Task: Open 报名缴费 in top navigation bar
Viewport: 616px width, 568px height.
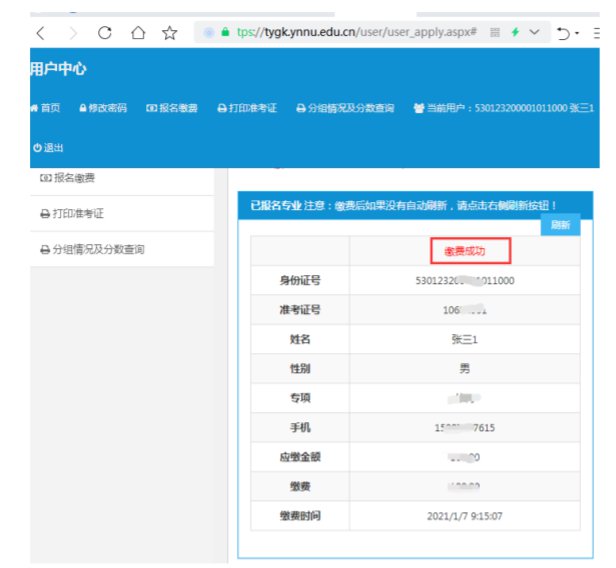Action: click(x=172, y=108)
